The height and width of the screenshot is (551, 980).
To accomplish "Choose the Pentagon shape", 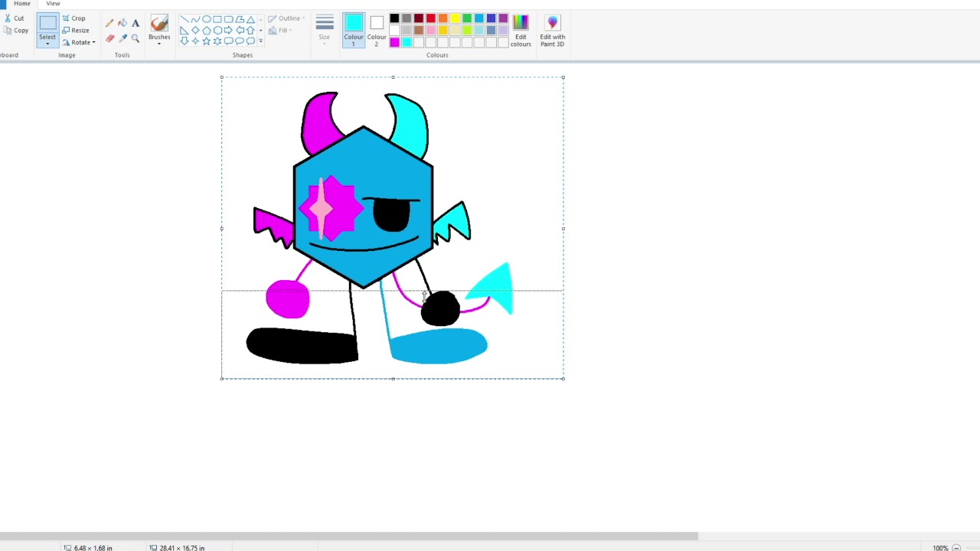I will pyautogui.click(x=207, y=31).
